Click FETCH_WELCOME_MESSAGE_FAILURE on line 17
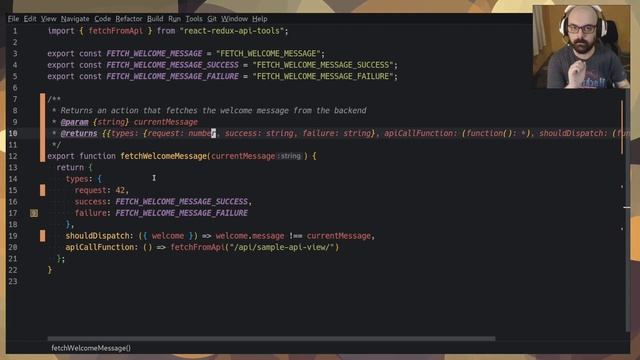 (x=181, y=213)
